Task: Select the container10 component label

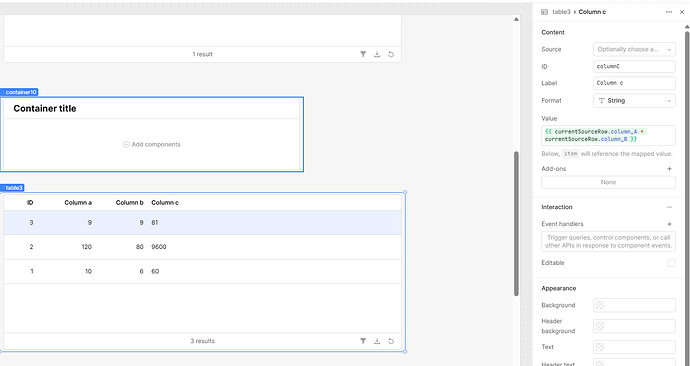Action: (19, 92)
